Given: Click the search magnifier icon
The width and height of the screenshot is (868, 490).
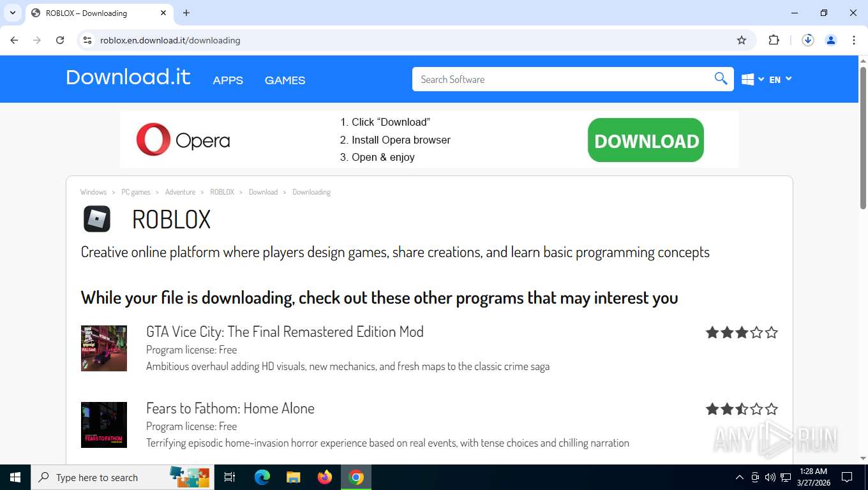Looking at the screenshot, I should coord(721,79).
